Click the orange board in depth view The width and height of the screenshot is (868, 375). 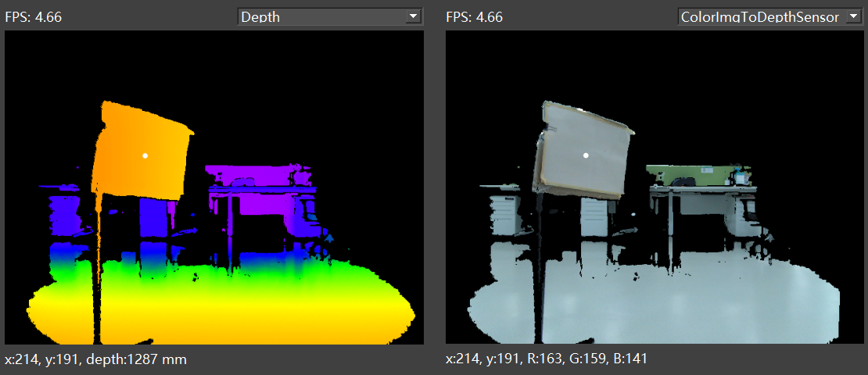pos(142,152)
